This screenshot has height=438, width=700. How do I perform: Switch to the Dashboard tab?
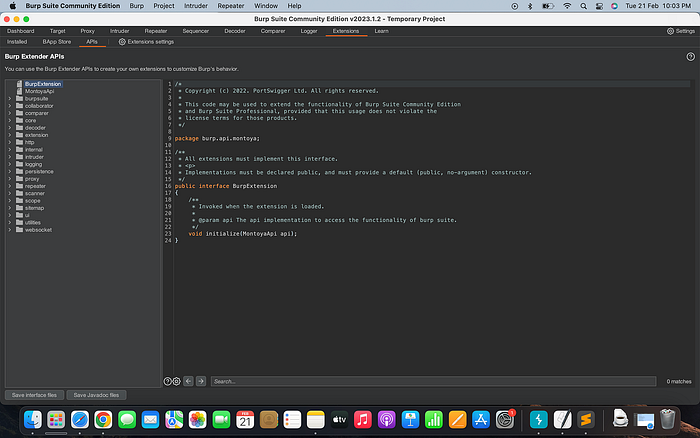(x=21, y=31)
